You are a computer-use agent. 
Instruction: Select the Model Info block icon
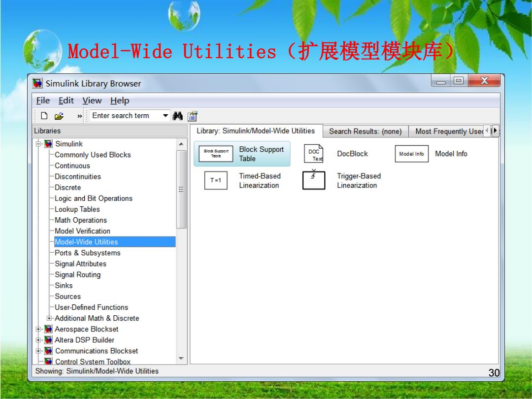[411, 154]
